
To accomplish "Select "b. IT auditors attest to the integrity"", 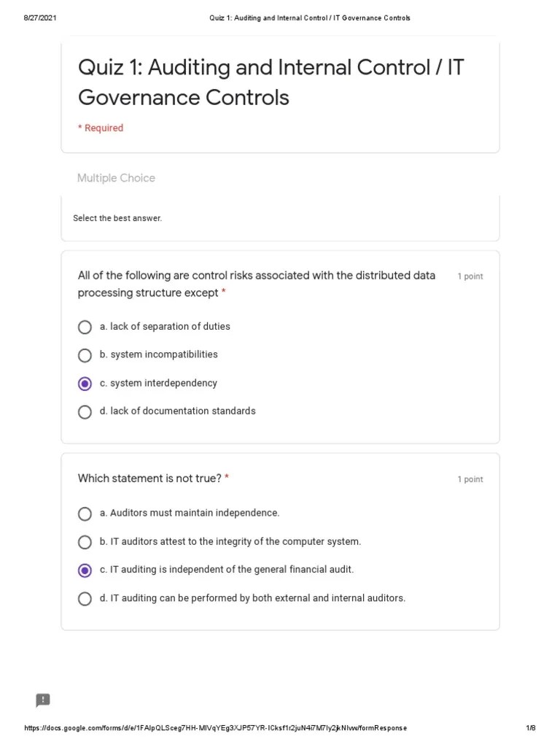I will [x=85, y=542].
